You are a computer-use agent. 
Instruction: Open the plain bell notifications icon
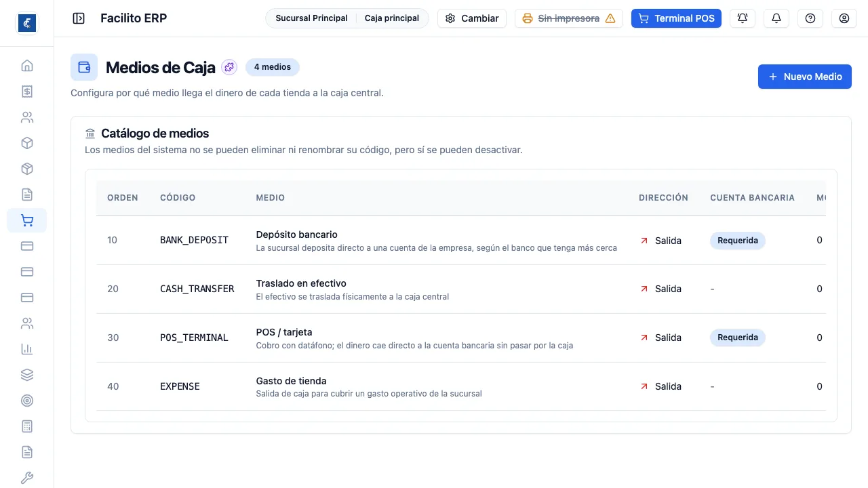point(776,18)
